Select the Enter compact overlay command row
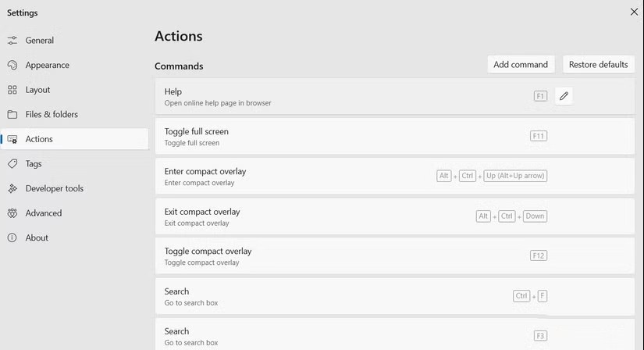 pyautogui.click(x=312, y=177)
